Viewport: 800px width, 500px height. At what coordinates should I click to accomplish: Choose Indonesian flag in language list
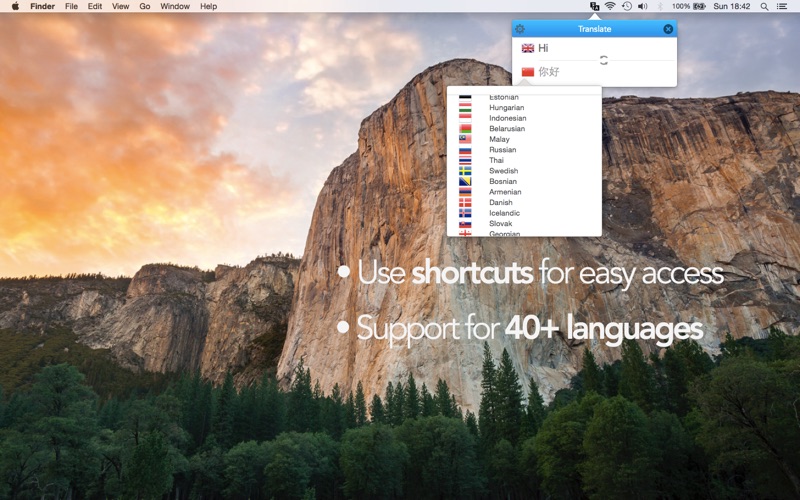(x=465, y=118)
